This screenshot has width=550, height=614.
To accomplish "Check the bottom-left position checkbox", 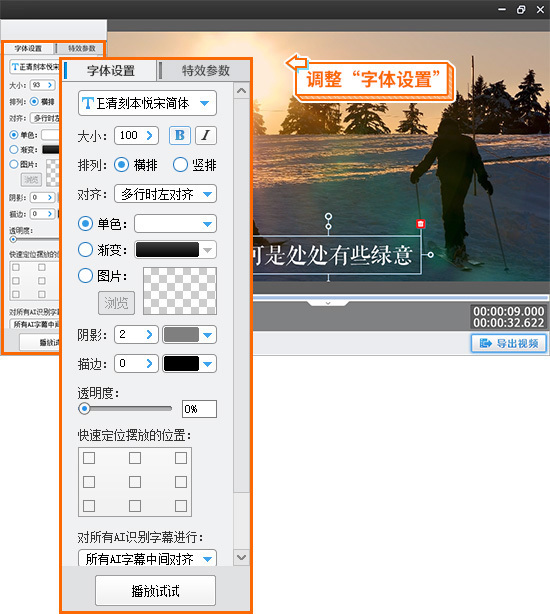I will click(89, 506).
